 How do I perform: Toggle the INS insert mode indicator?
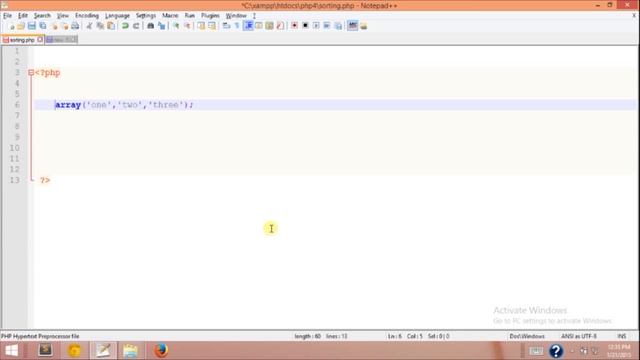tap(622, 336)
